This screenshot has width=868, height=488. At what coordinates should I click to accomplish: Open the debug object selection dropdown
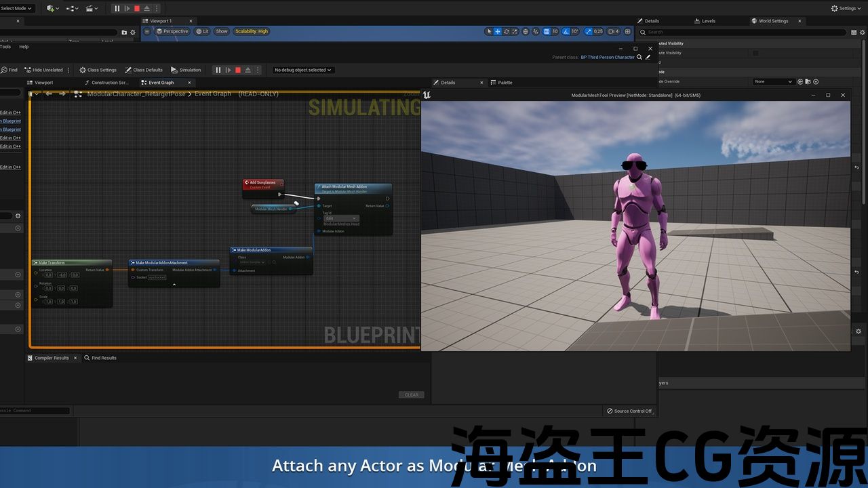(302, 70)
